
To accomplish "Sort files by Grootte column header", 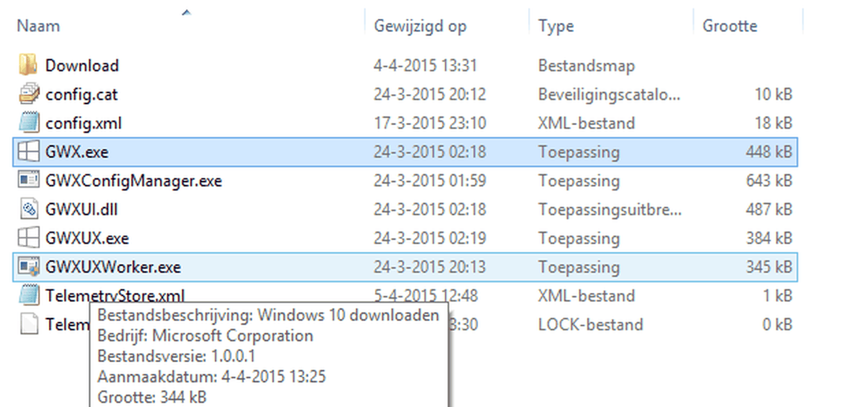I will [730, 26].
